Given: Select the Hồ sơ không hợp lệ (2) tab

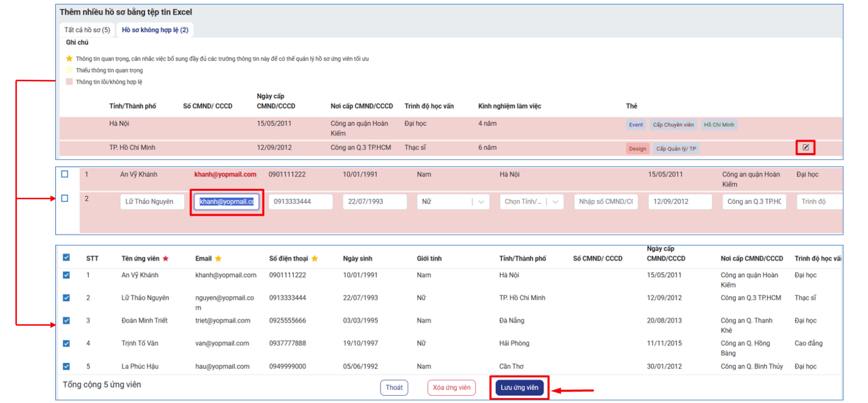Looking at the screenshot, I should [x=155, y=30].
